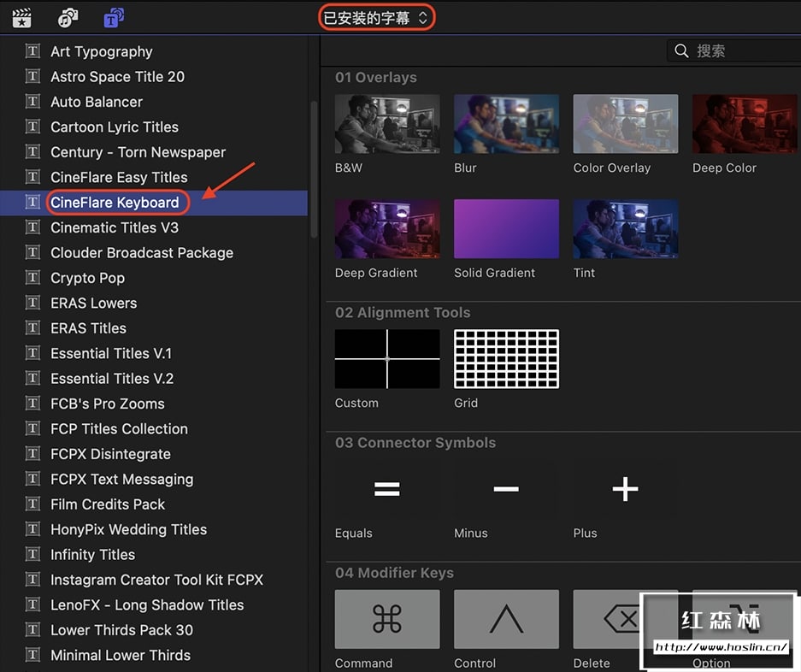
Task: Select CineFlare Keyboard category
Action: 115,203
